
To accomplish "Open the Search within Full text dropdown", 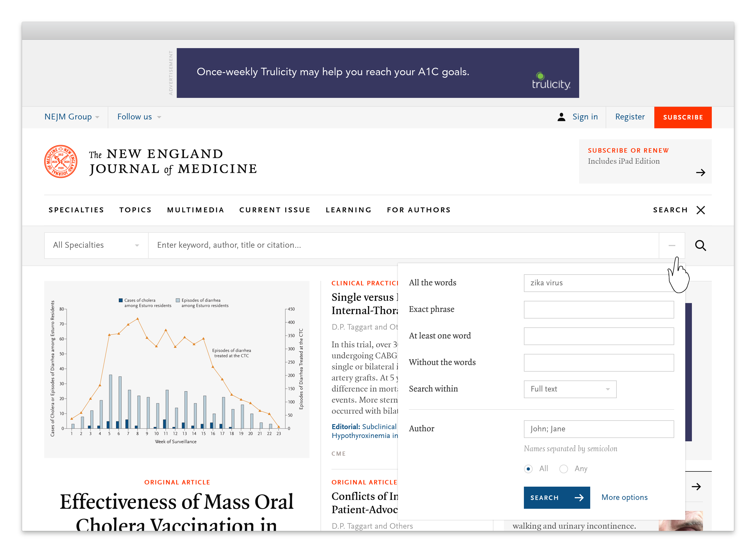I will [x=570, y=389].
